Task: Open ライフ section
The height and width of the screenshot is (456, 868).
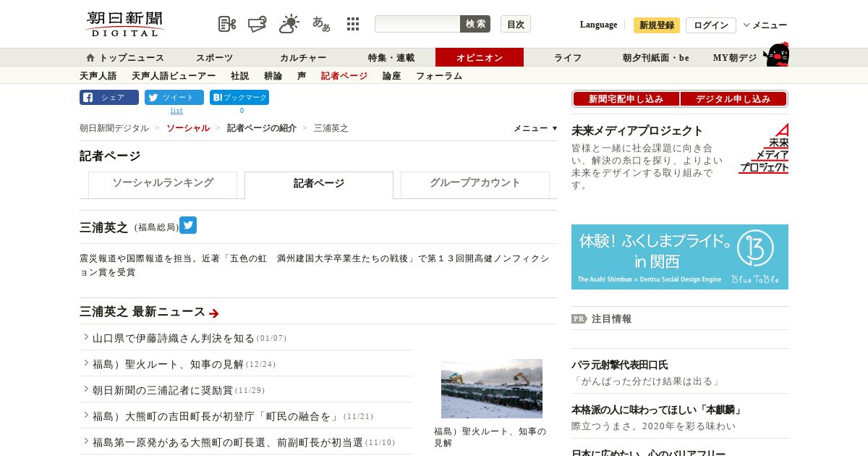Action: [568, 58]
